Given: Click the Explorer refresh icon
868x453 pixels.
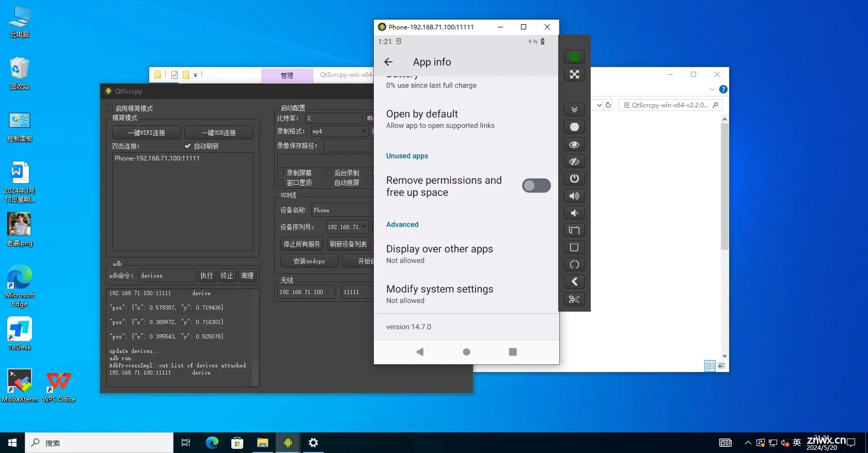Looking at the screenshot, I should tap(608, 105).
